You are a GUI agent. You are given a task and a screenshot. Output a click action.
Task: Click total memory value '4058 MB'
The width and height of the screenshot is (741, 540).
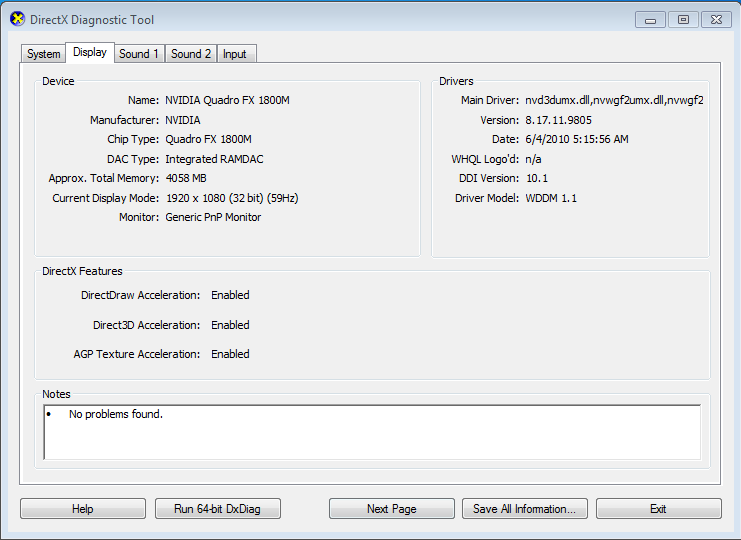click(x=186, y=178)
